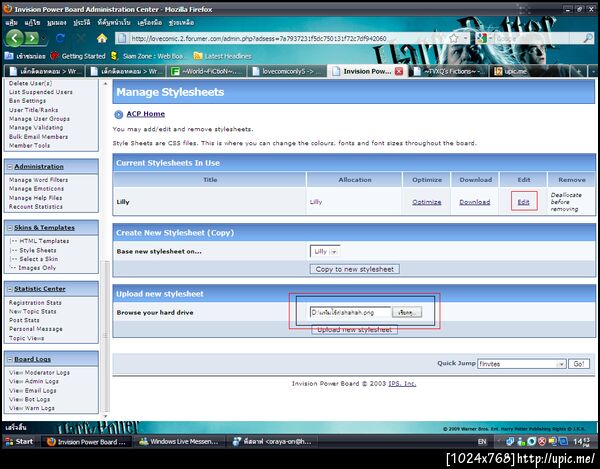
Task: Click the Edit link for Lilly stylesheet
Action: click(x=523, y=202)
